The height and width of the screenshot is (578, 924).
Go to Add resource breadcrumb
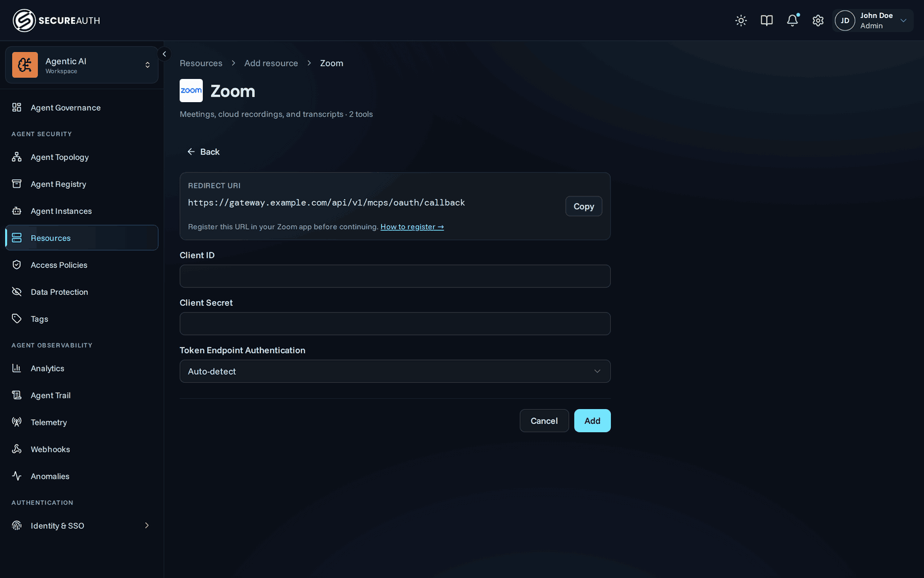271,63
